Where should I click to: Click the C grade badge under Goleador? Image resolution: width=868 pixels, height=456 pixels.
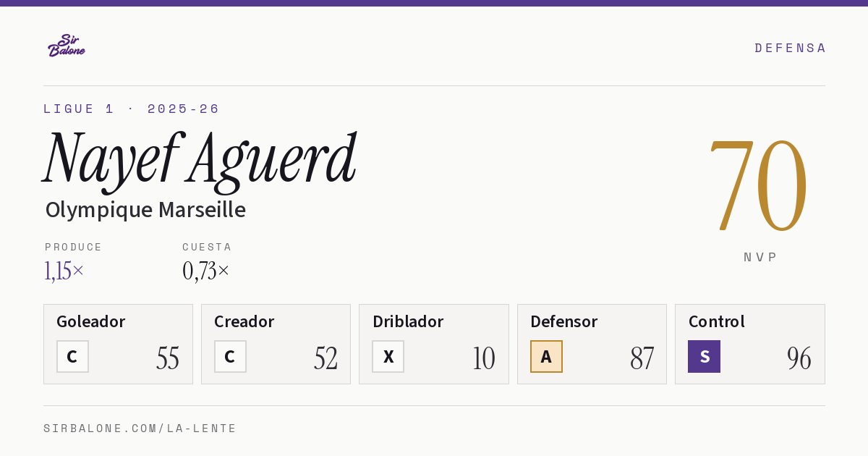pyautogui.click(x=72, y=356)
